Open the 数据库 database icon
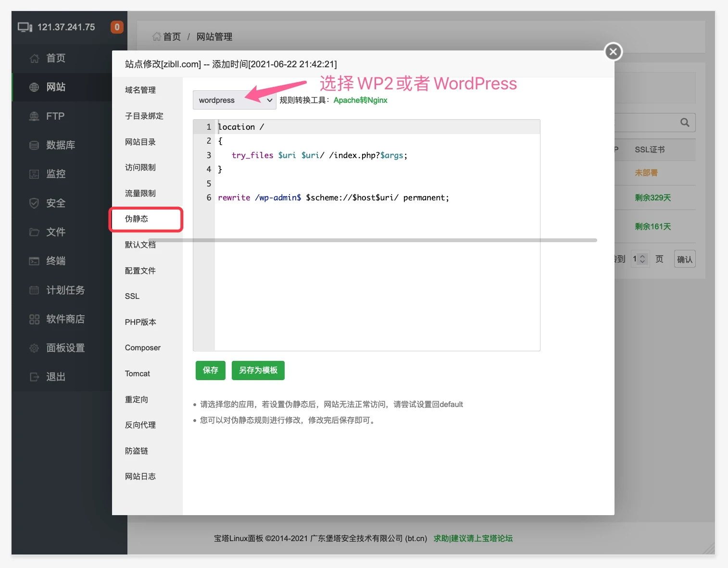Image resolution: width=728 pixels, height=568 pixels. click(34, 145)
